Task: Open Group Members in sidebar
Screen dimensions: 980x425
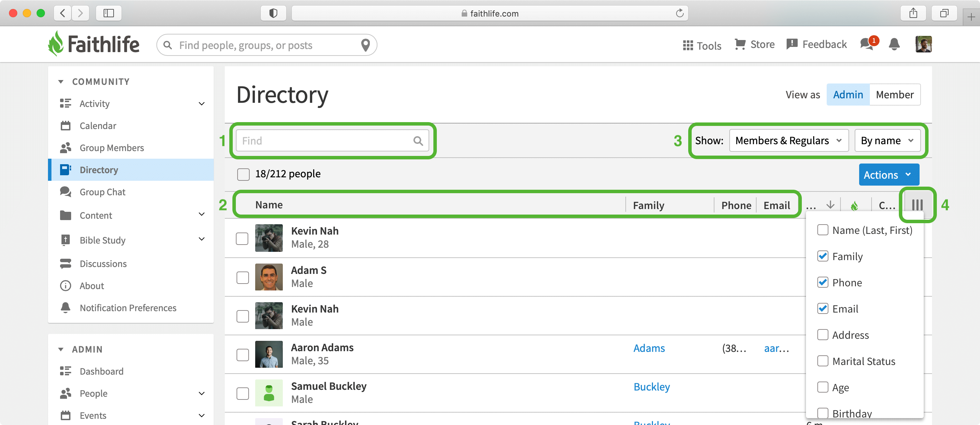Action: (x=131, y=148)
